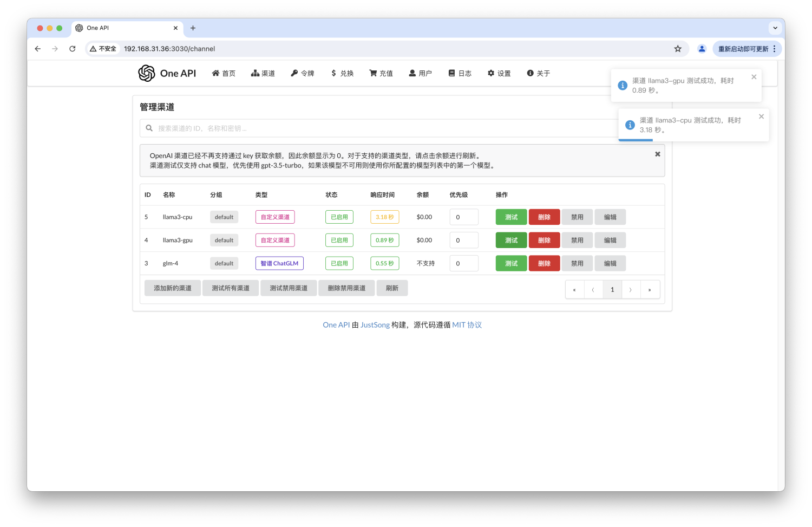Delete the llama3-gpu channel
The width and height of the screenshot is (812, 527).
pyautogui.click(x=544, y=240)
